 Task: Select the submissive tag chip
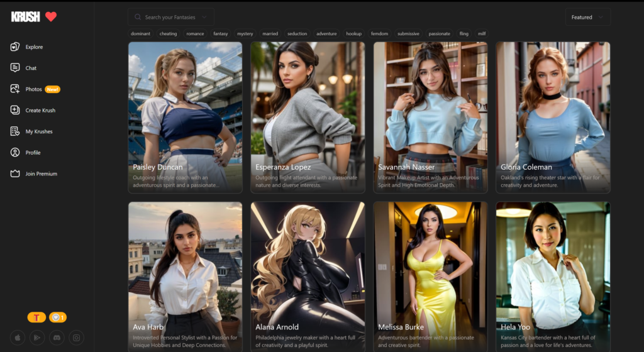[x=408, y=34]
